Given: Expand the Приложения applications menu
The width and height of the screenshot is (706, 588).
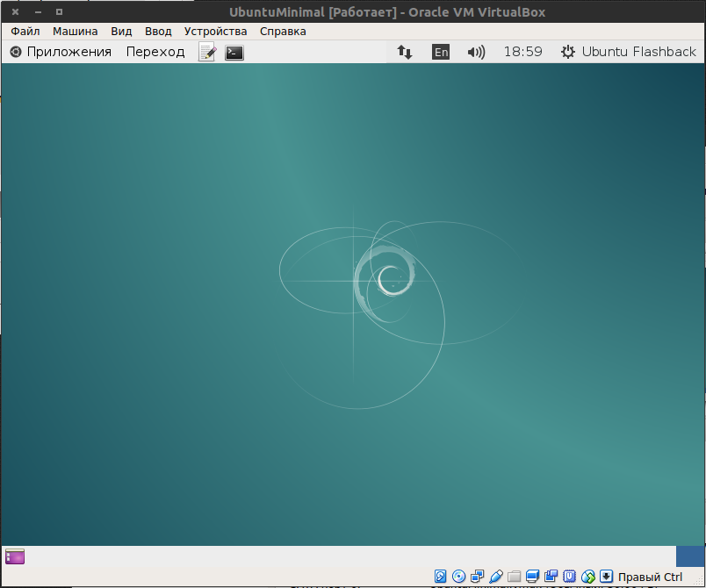Looking at the screenshot, I should click(x=61, y=52).
